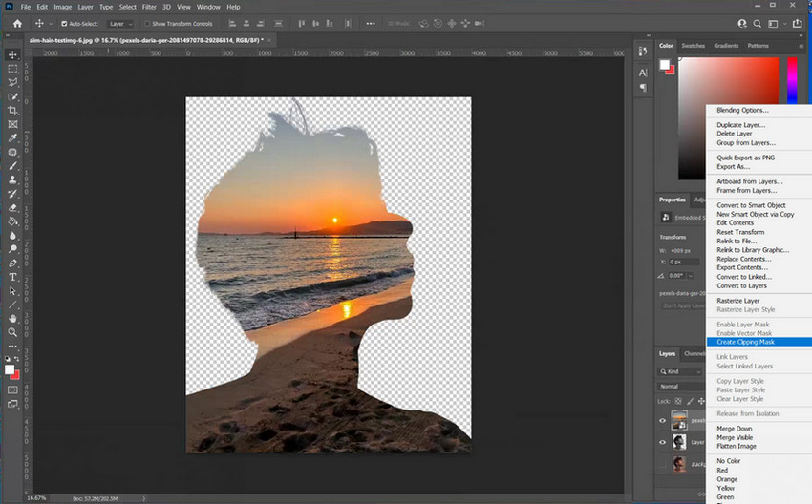
Task: Open the Kind filter dropdown in Layers
Action: (680, 371)
